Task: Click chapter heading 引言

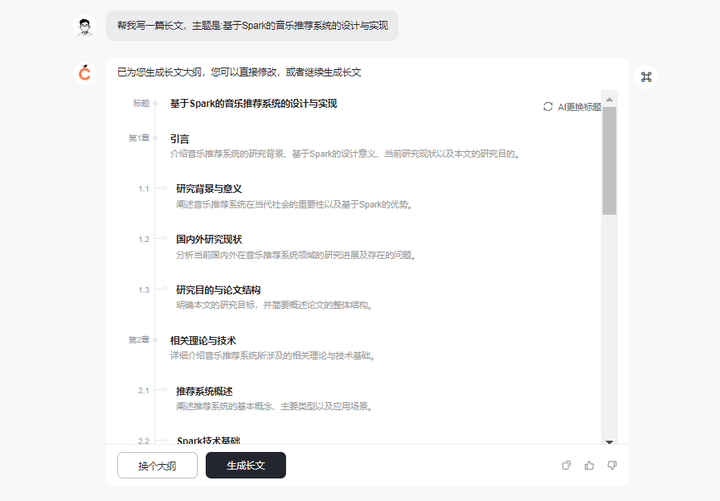Action: pos(180,139)
